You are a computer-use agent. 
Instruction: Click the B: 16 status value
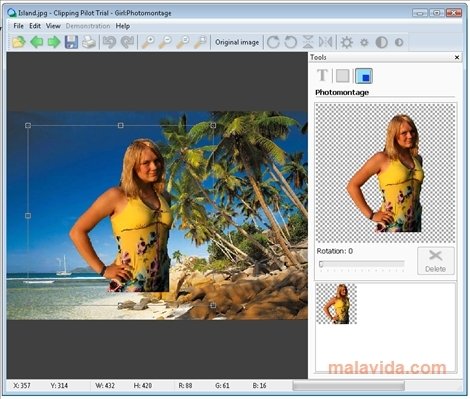[259, 386]
